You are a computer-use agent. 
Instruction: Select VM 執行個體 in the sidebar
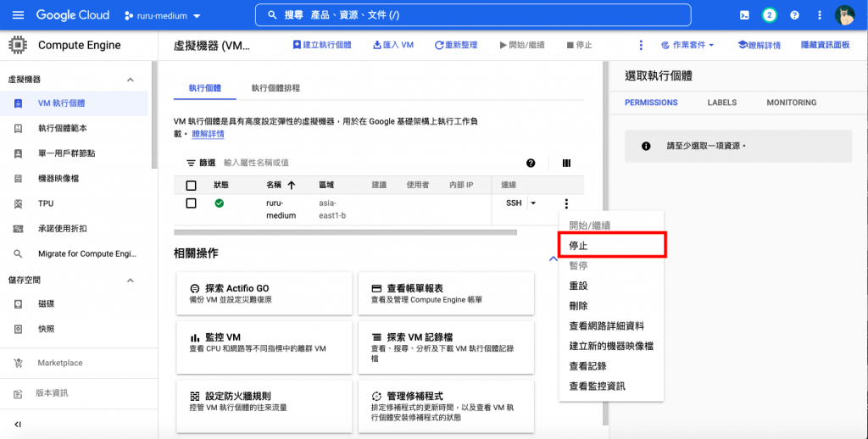coord(74,103)
